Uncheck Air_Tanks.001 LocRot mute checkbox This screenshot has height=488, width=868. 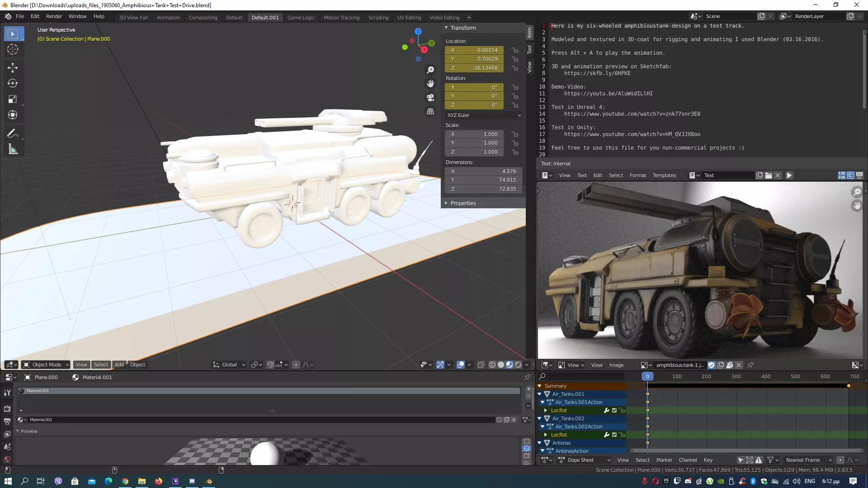tap(614, 410)
